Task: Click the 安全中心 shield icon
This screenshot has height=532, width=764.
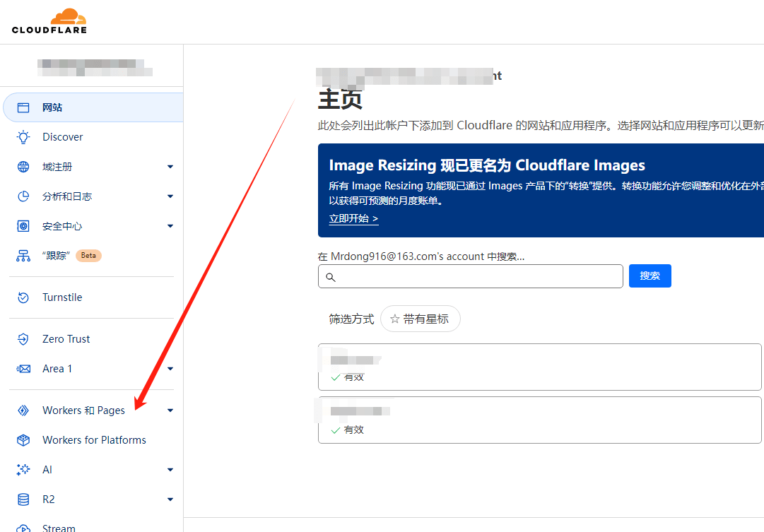Action: [23, 226]
